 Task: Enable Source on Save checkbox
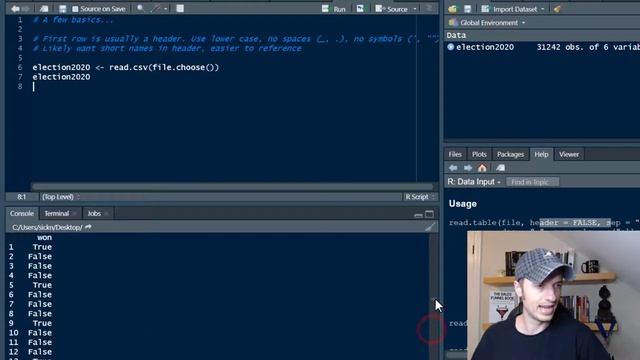(75, 9)
